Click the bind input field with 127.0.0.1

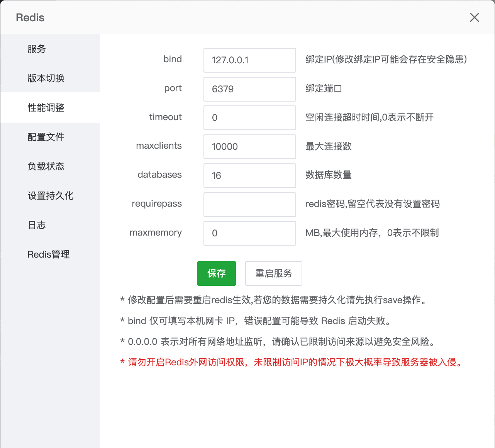[x=250, y=60]
